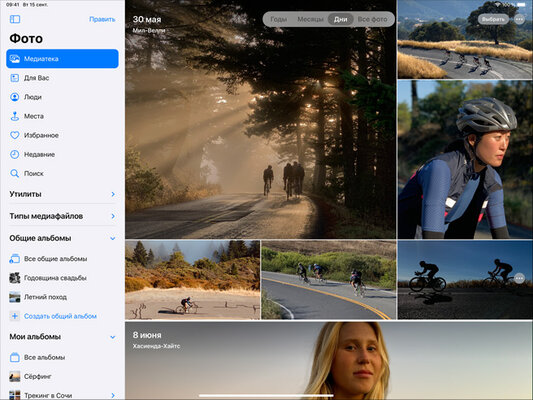
Task: Select the Дни view tab
Action: pyautogui.click(x=341, y=19)
